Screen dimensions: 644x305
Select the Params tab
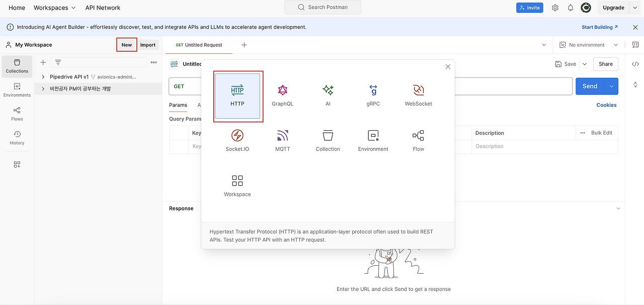coord(178,105)
